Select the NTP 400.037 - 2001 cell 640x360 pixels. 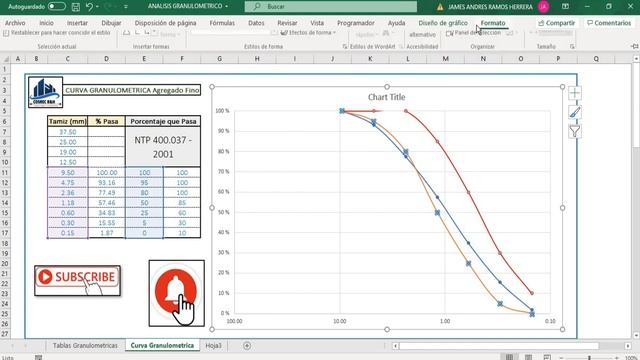pos(163,147)
